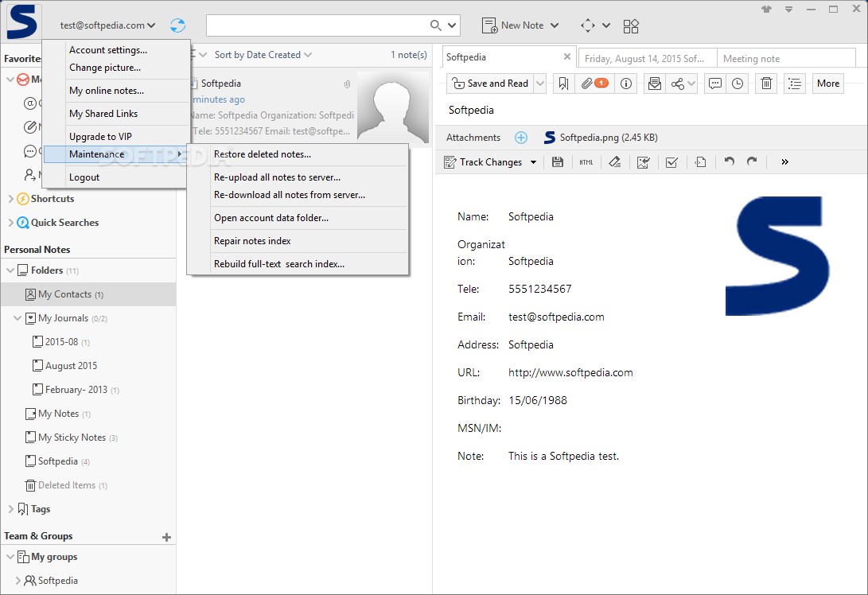Viewport: 868px width, 595px height.
Task: Insert checkbox icon in editor toolbar
Action: [x=671, y=162]
